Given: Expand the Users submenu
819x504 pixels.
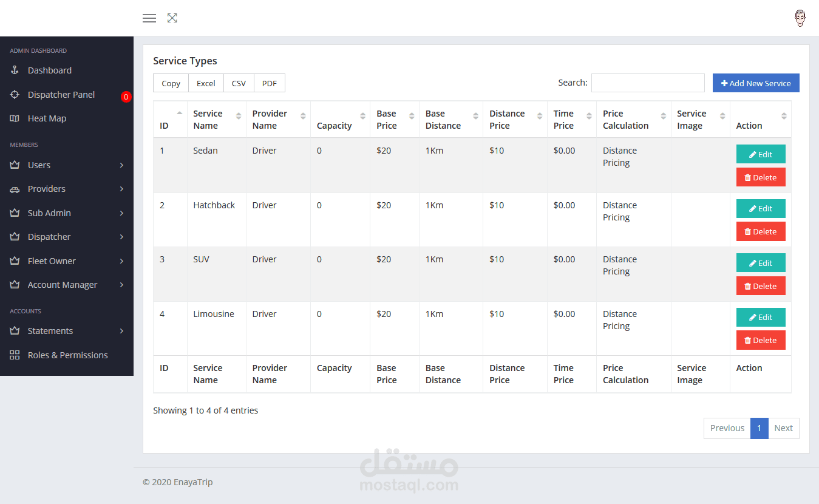Looking at the screenshot, I should pyautogui.click(x=121, y=165).
